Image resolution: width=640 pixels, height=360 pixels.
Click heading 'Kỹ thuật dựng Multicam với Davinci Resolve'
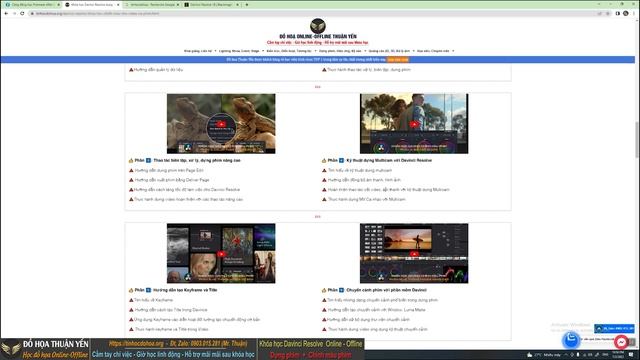coord(389,160)
